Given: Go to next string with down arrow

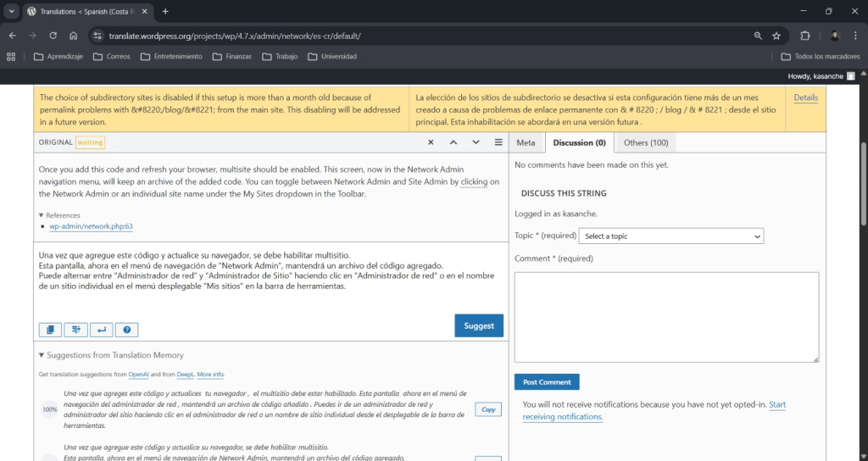Looking at the screenshot, I should [x=476, y=142].
